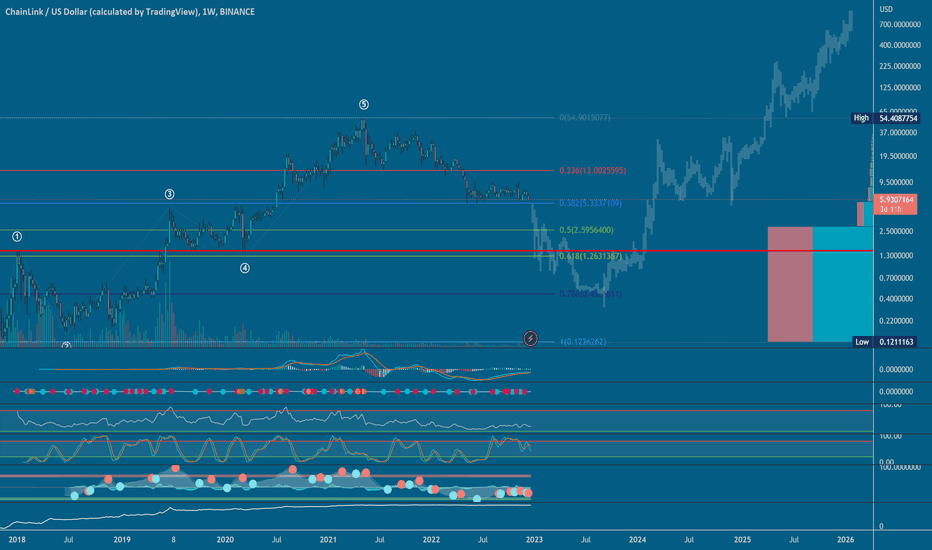Click the 0.2200000 price axis value
The width and height of the screenshot is (932, 550).
(896, 321)
